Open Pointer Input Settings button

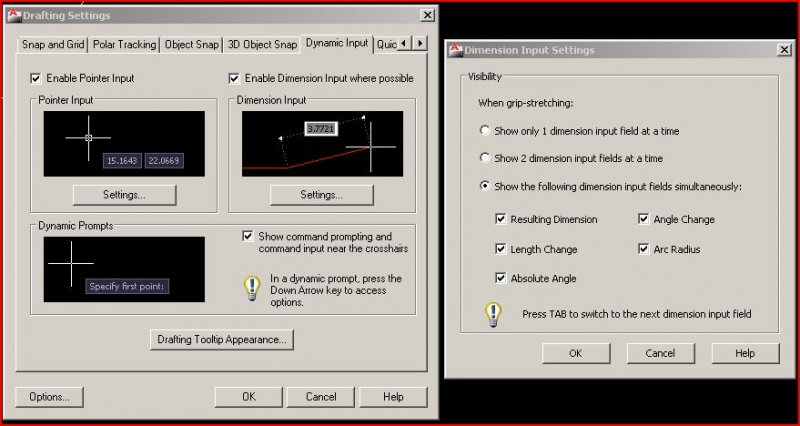pos(124,195)
